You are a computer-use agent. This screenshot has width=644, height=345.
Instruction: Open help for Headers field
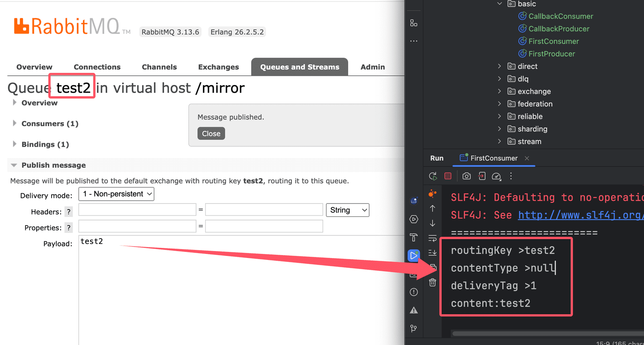coord(69,212)
